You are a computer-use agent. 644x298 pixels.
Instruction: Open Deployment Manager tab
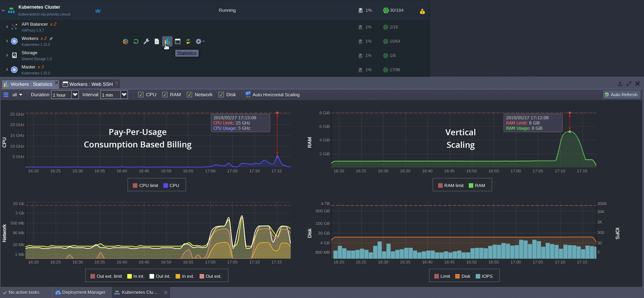[81, 292]
